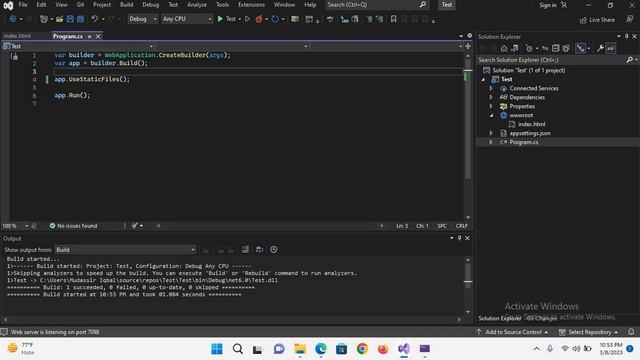Click Split editor icon above the scrollbar
640x360 pixels.
(468, 46)
